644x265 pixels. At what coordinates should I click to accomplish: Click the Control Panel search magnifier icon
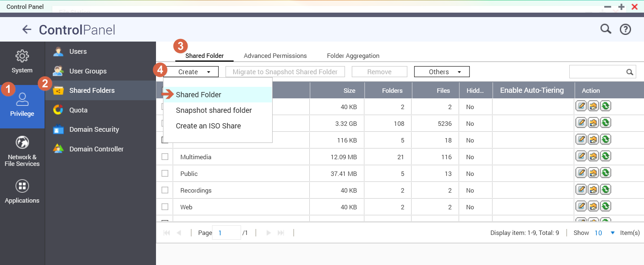click(605, 29)
